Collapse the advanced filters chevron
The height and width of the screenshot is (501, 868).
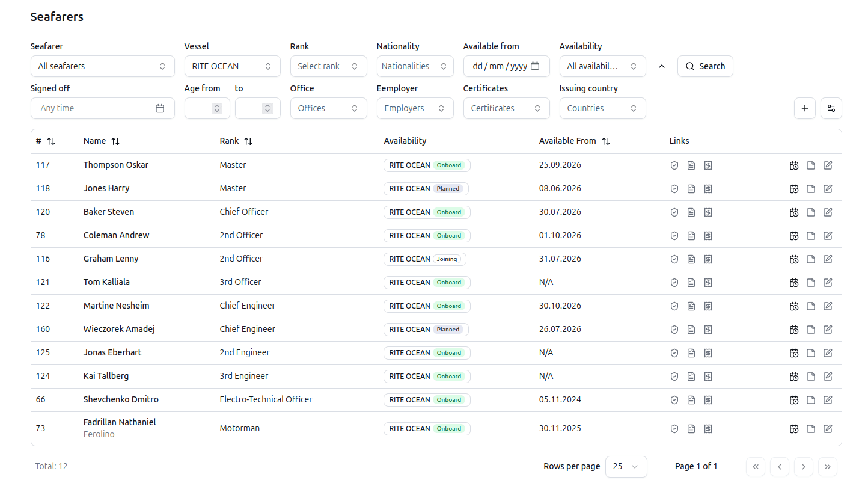click(x=662, y=66)
